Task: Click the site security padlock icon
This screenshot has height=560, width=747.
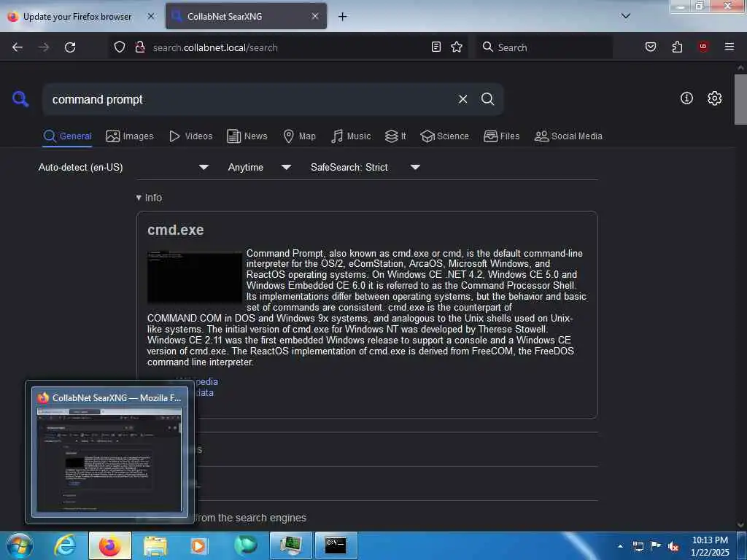Action: pos(140,47)
